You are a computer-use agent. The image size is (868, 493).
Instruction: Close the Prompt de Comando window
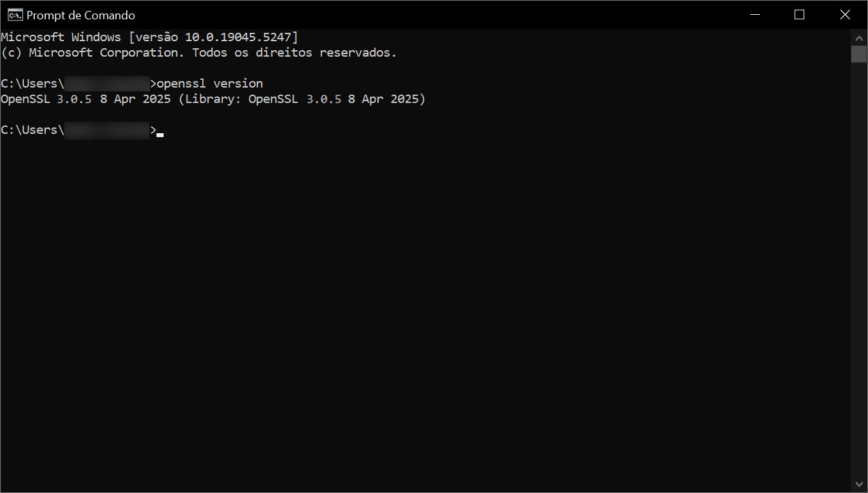[x=845, y=15]
